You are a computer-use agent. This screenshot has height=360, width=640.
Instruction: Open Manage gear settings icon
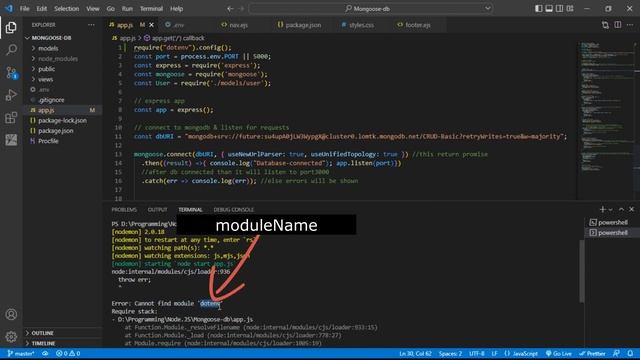tap(11, 336)
